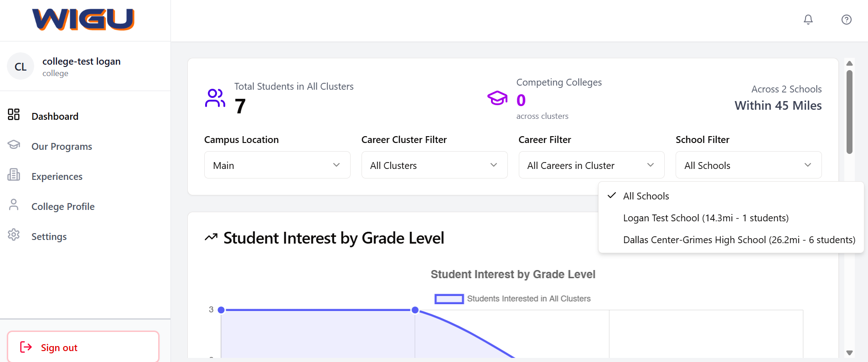Click the College Profile person icon
Screen dimensions: 868x362
[14, 205]
